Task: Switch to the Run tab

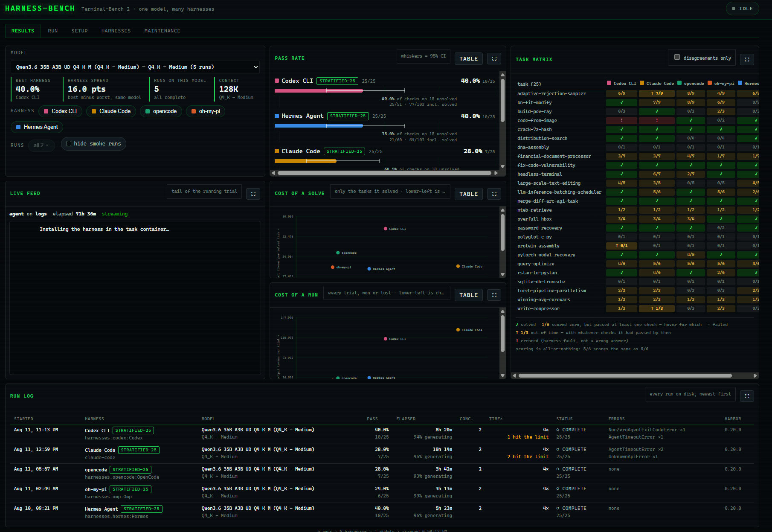Action: coord(53,31)
